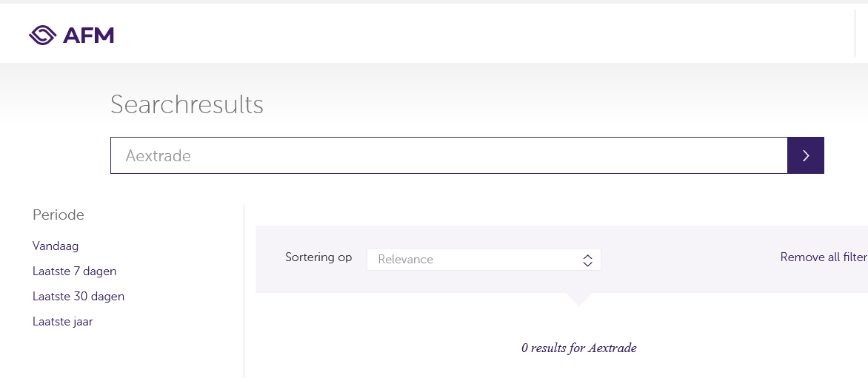The height and width of the screenshot is (378, 868).
Task: Filter by Laatste 7 dagen
Action: [75, 271]
